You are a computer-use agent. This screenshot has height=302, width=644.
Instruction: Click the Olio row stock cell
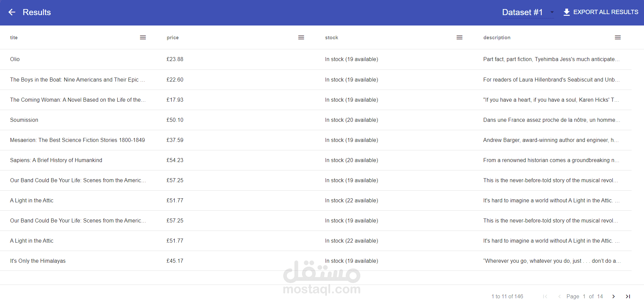(351, 59)
